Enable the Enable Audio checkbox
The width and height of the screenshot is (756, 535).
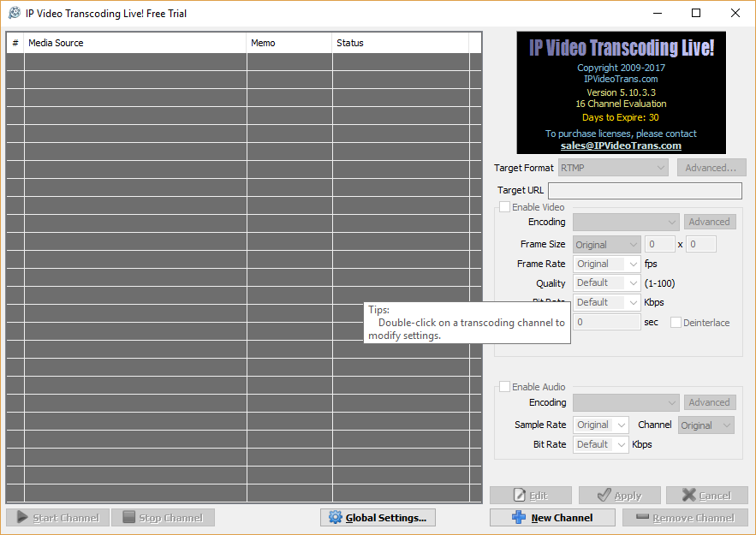pyautogui.click(x=504, y=386)
